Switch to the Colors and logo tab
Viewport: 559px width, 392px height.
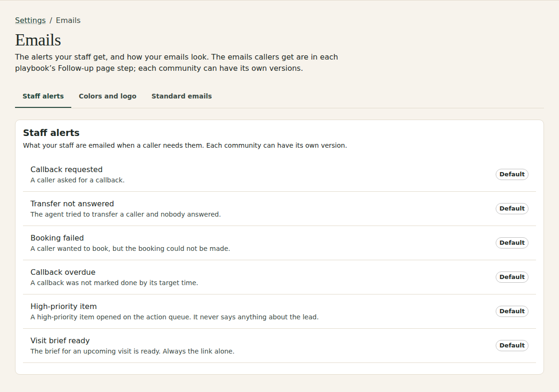coord(108,96)
